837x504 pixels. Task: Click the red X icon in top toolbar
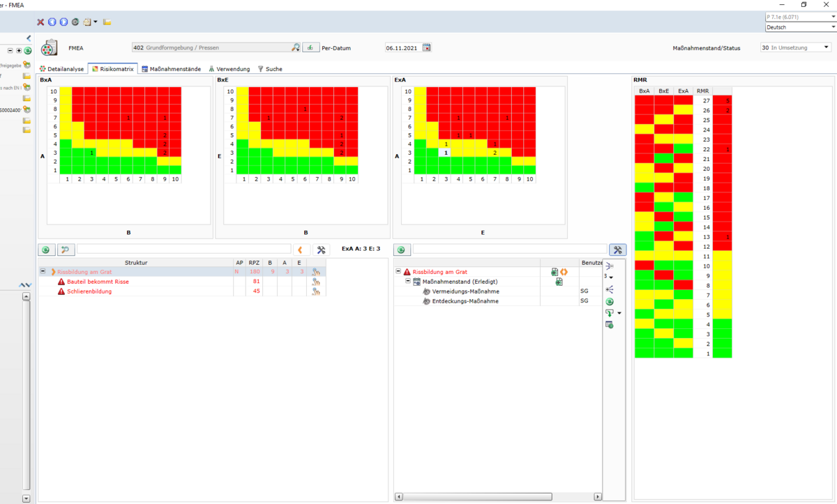point(40,22)
